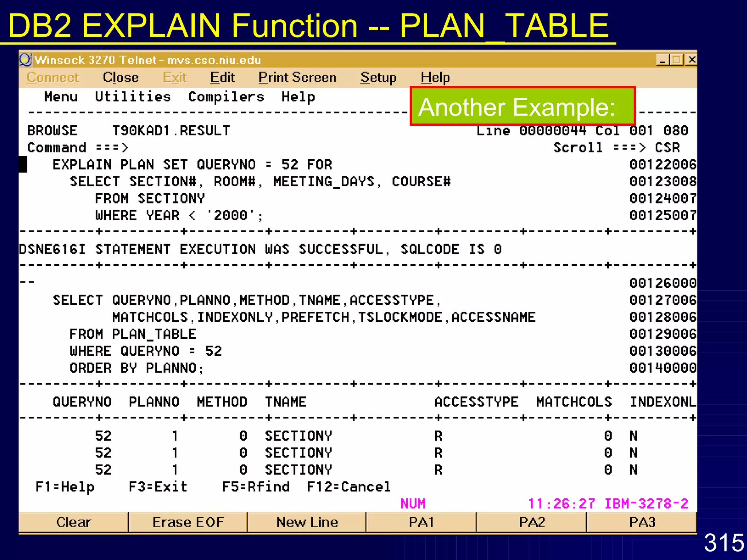The height and width of the screenshot is (560, 747).
Task: Click the METHOD column header
Action: click(222, 402)
